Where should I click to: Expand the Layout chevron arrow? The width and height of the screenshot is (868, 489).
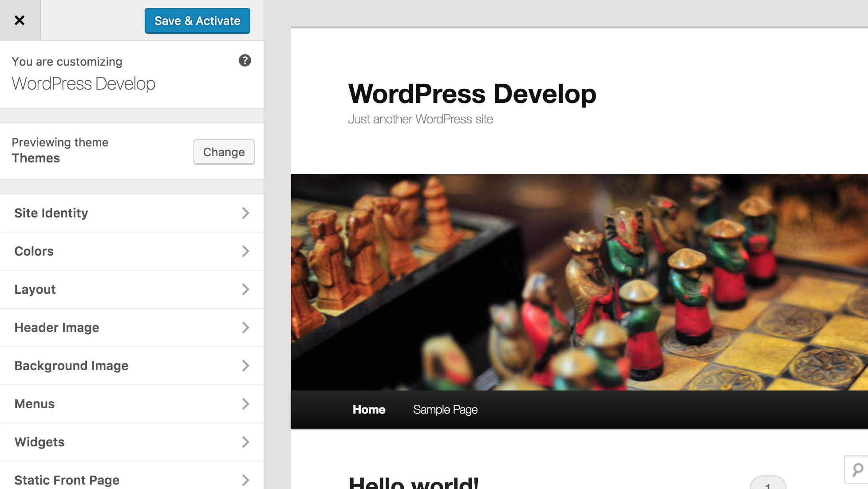245,289
